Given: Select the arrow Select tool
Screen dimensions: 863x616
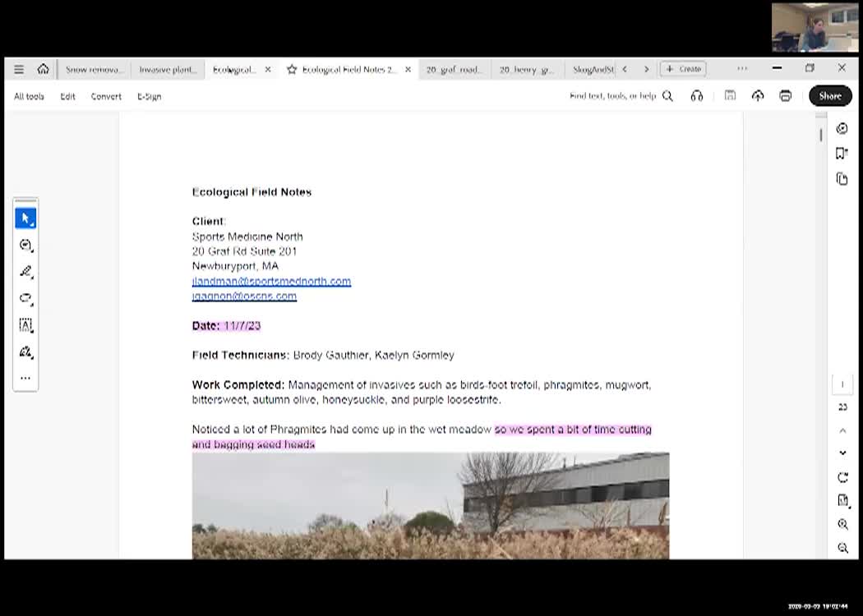Looking at the screenshot, I should click(25, 218).
